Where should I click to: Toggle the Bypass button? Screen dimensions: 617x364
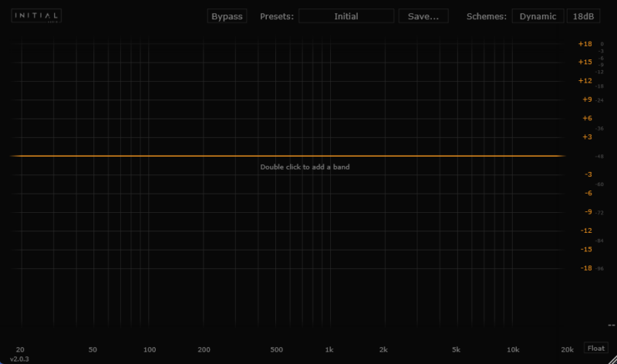227,16
